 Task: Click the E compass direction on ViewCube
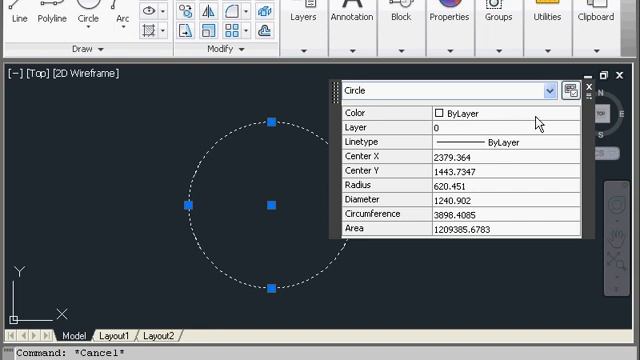(621, 114)
